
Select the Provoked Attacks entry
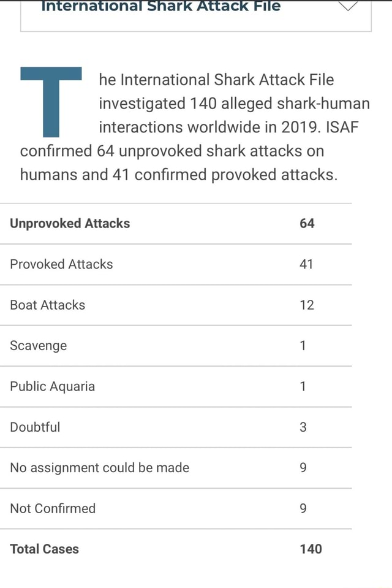[61, 264]
